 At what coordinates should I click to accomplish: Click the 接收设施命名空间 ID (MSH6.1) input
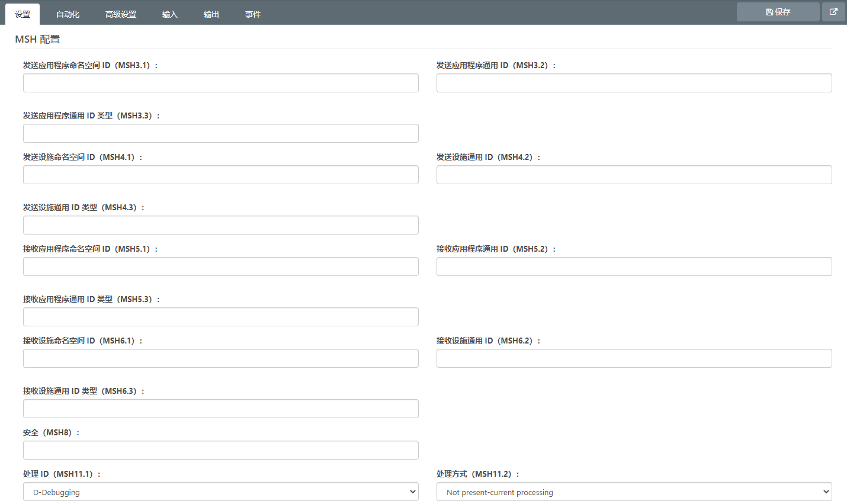[x=221, y=358]
